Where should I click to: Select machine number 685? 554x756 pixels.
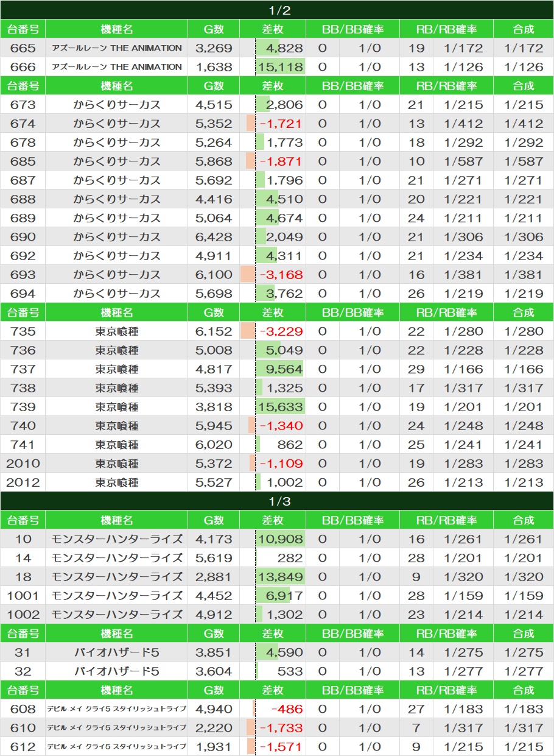[23, 161]
